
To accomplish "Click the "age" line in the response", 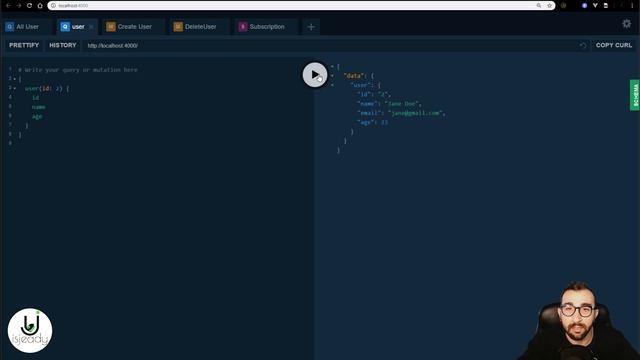I will click(373, 122).
